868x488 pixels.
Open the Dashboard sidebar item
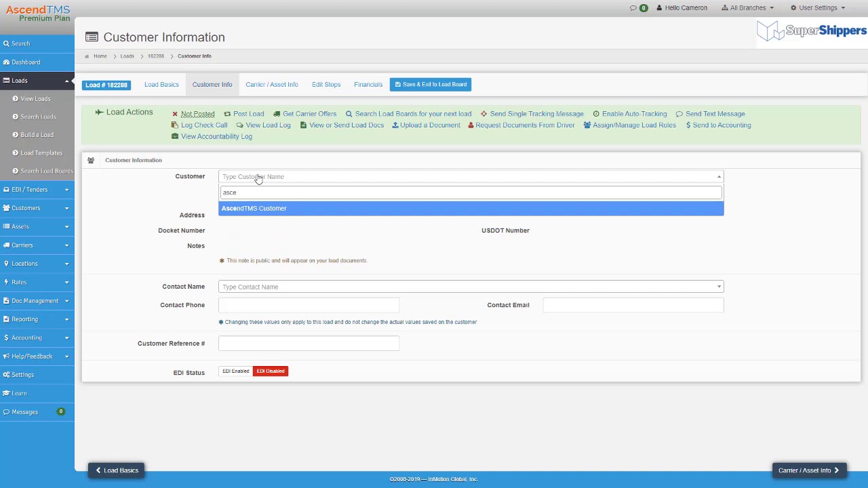pyautogui.click(x=26, y=62)
